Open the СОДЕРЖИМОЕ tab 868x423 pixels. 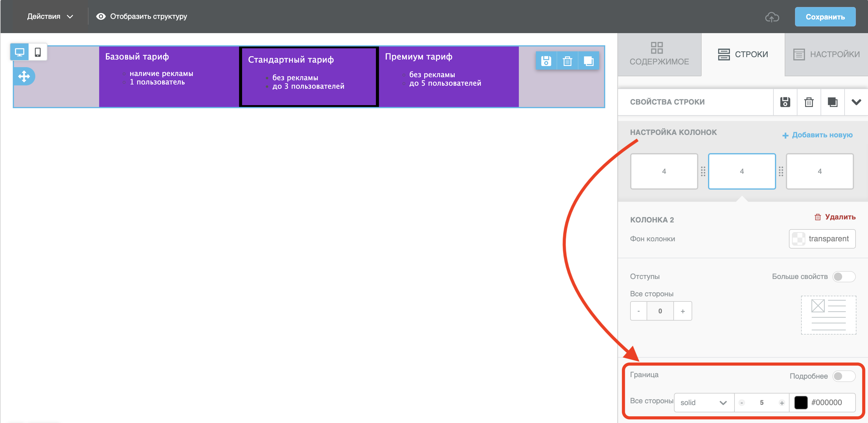(659, 54)
